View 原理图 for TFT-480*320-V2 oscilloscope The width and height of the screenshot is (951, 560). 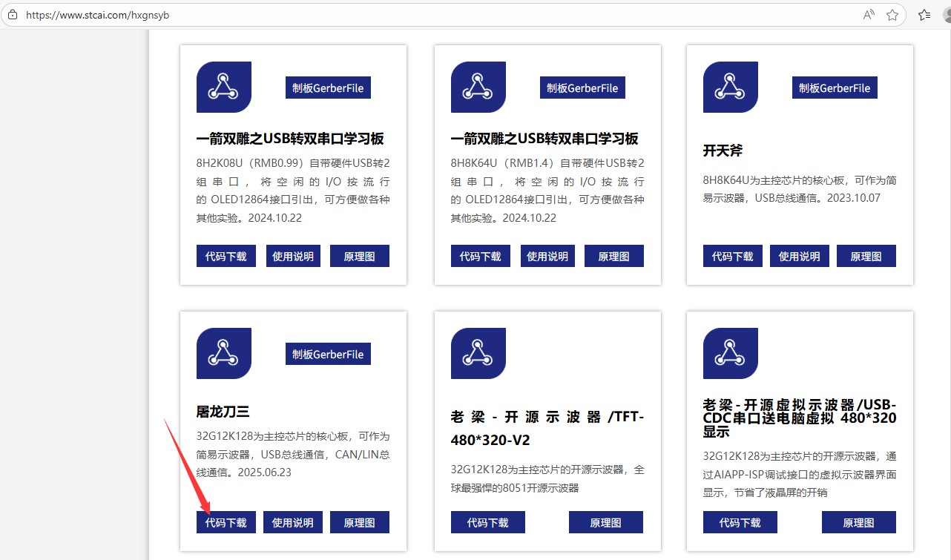tap(605, 522)
